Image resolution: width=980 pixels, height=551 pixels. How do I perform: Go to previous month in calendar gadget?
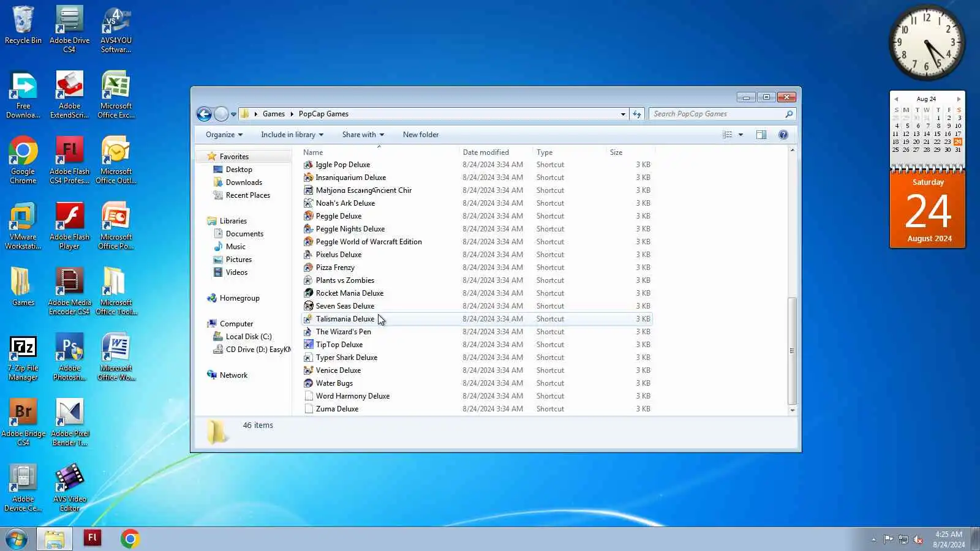pyautogui.click(x=896, y=99)
